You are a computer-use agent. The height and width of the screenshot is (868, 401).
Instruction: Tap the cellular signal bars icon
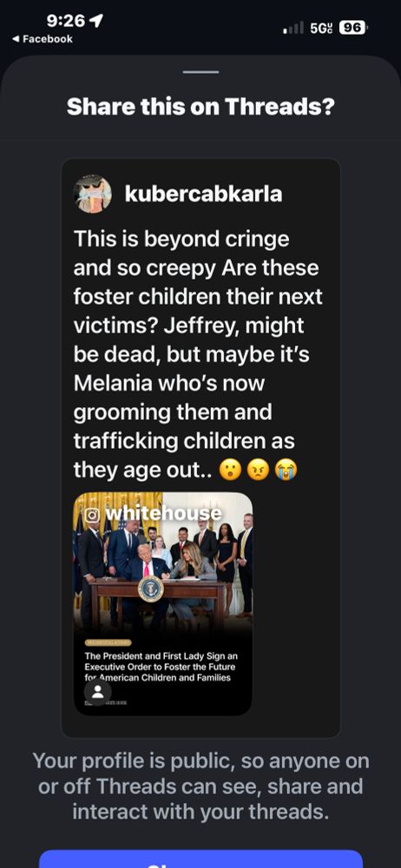(x=293, y=27)
